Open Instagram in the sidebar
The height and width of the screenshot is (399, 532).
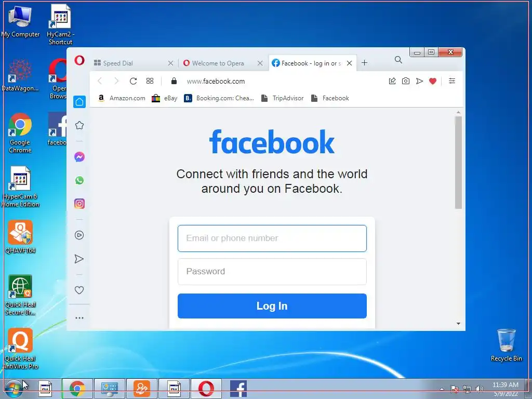[79, 204]
